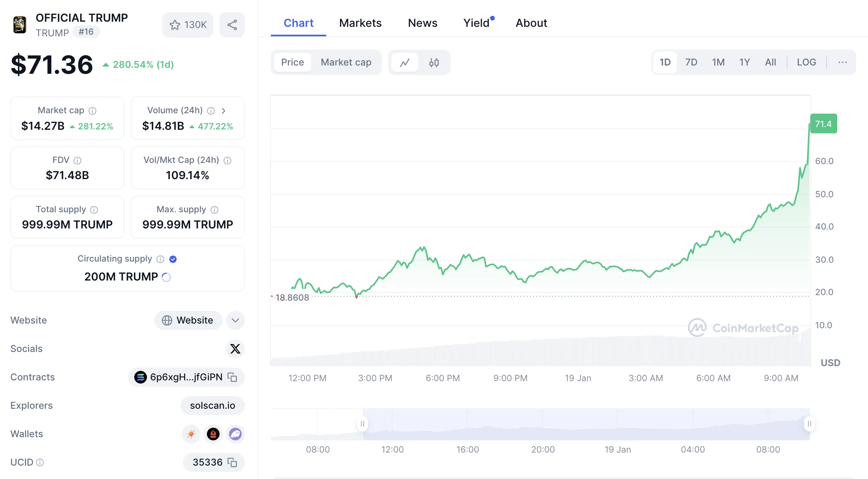Click FDV info icon
This screenshot has width=868, height=479.
[77, 161]
